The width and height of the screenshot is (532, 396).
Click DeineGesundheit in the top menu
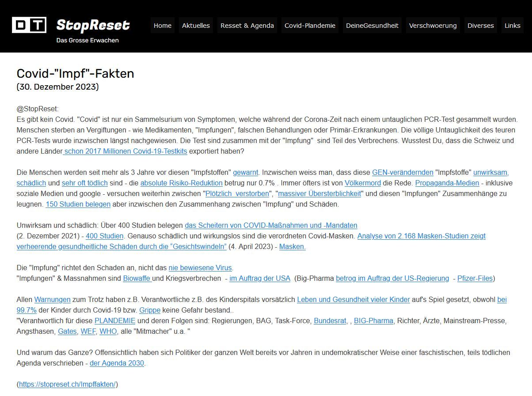click(x=372, y=26)
